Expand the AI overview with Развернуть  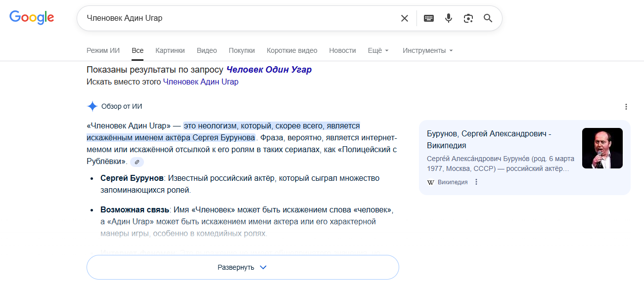click(242, 267)
